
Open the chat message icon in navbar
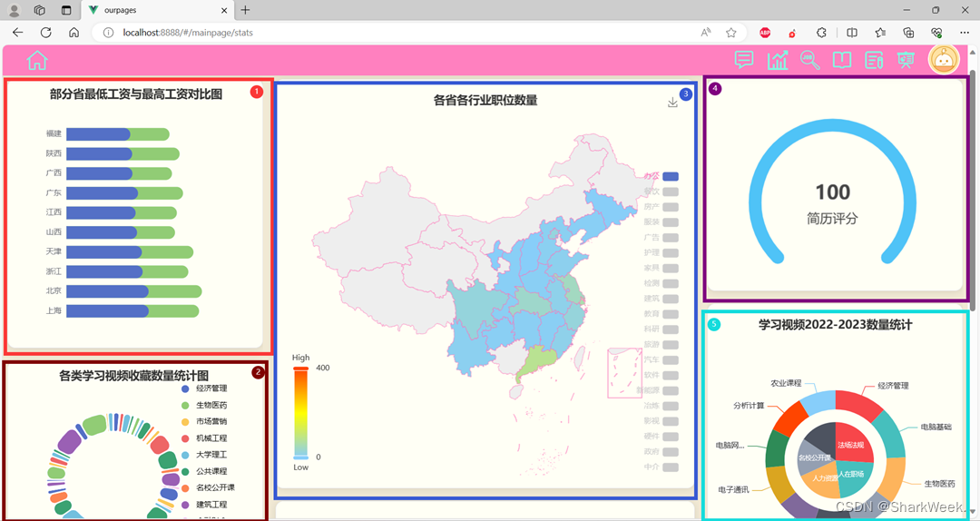tap(744, 60)
